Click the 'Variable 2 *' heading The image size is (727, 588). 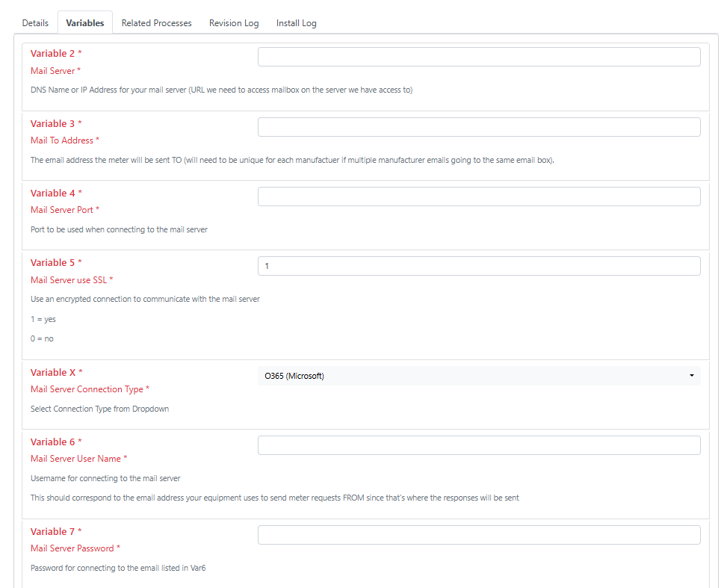56,53
